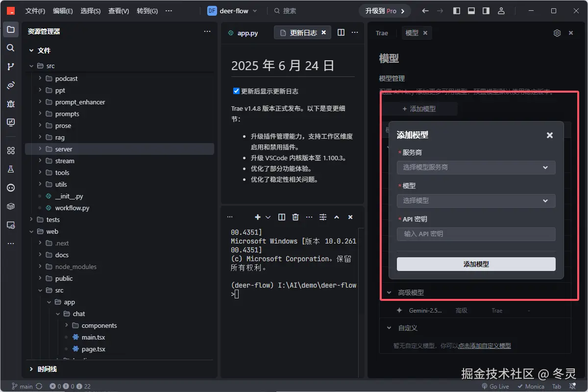Open the 选择模型 dropdown
The image size is (588, 392).
[476, 200]
